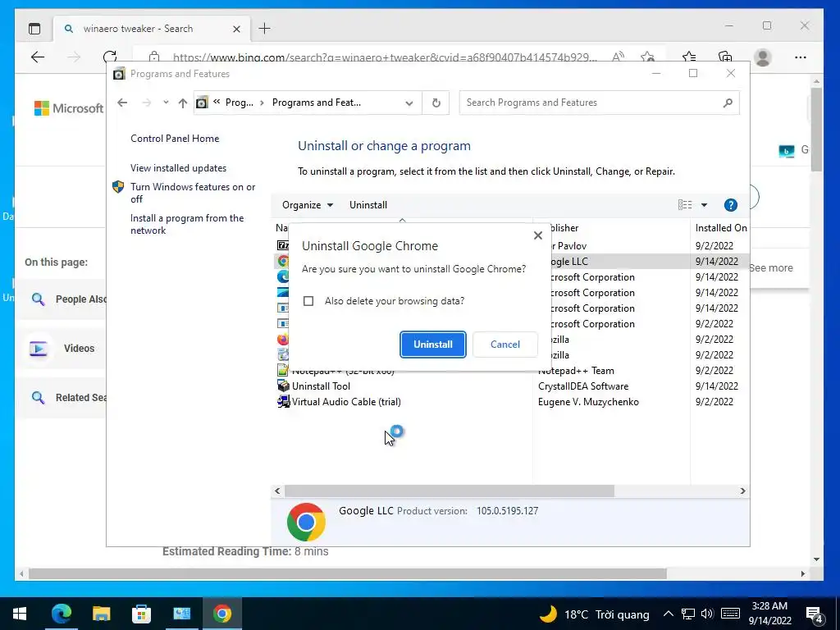Open Edge Collections icon
This screenshot has width=840, height=630.
[725, 57]
